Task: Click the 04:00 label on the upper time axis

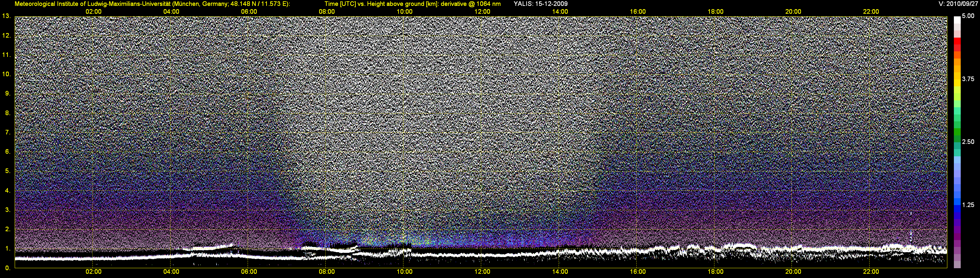Action: [171, 12]
